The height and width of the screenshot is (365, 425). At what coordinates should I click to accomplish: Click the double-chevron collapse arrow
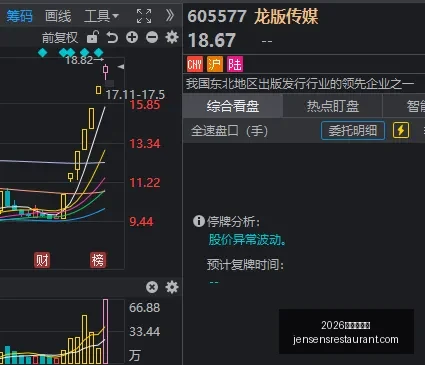coord(170,15)
